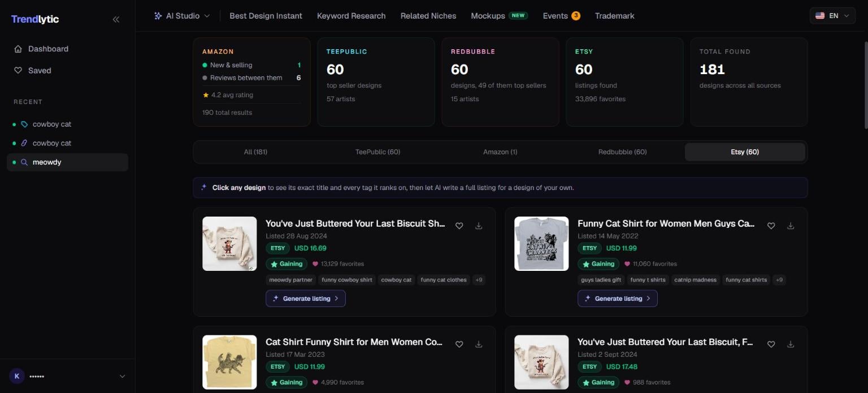Screen dimensions: 868x393
Task: Open thumbnail of yellow cat shirt listing
Action: (229, 362)
